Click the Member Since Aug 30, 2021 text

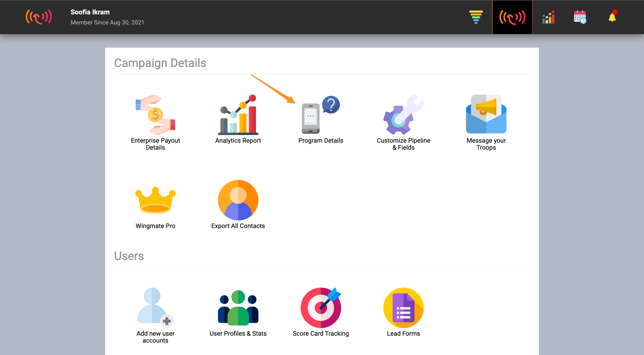click(107, 22)
